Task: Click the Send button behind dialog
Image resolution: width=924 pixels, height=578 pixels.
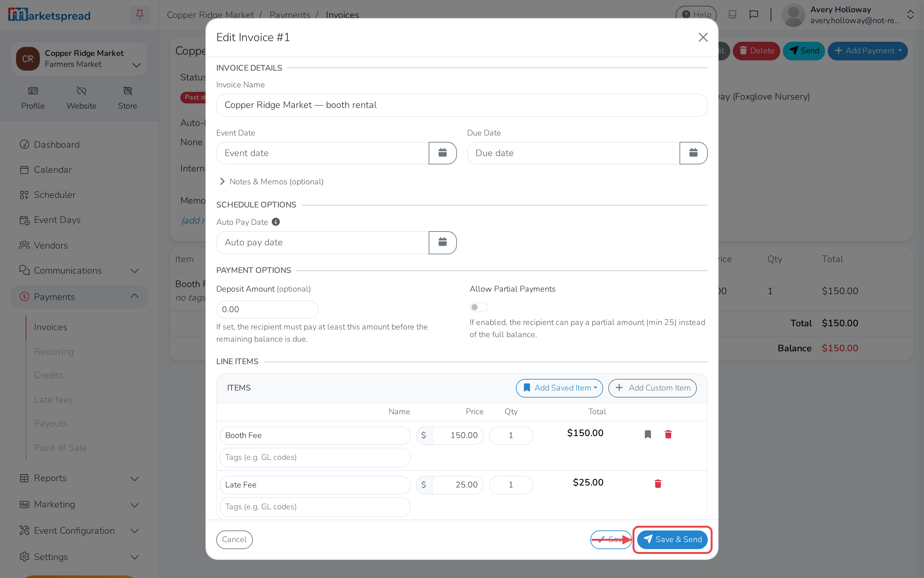Action: [804, 50]
